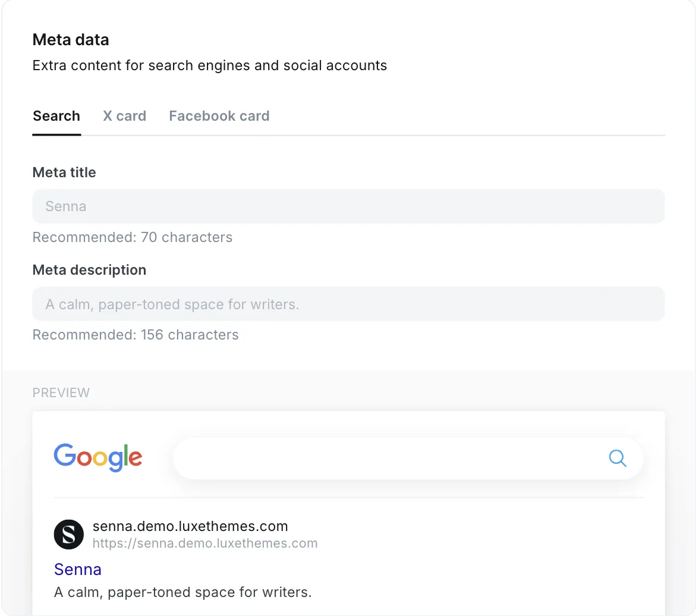The width and height of the screenshot is (696, 616).
Task: Select the senna.demo.luxethemes.com site name text
Action: [190, 526]
